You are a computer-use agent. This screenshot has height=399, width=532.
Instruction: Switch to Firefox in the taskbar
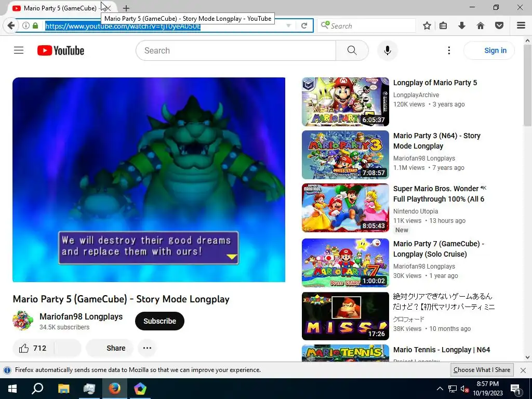[x=114, y=389]
